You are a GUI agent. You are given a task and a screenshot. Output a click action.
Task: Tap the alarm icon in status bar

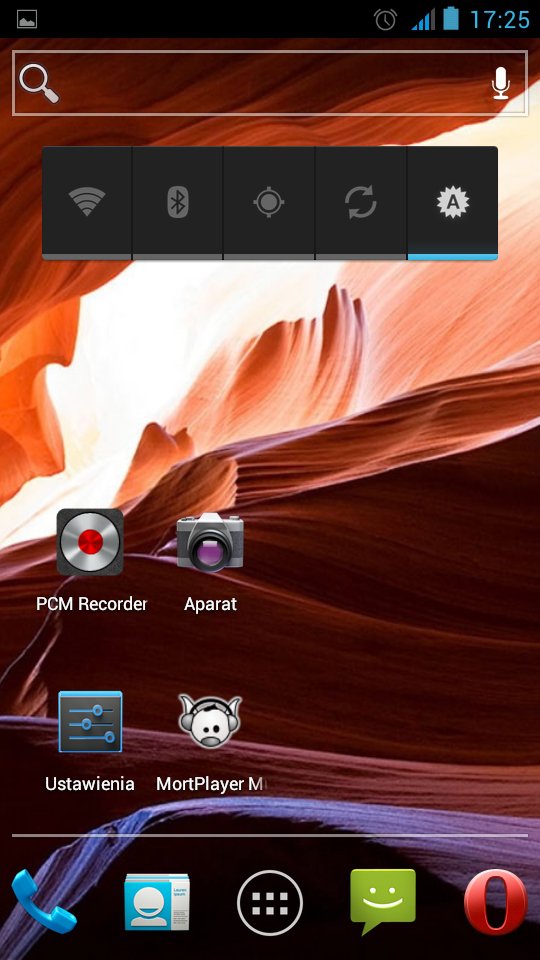coord(386,19)
